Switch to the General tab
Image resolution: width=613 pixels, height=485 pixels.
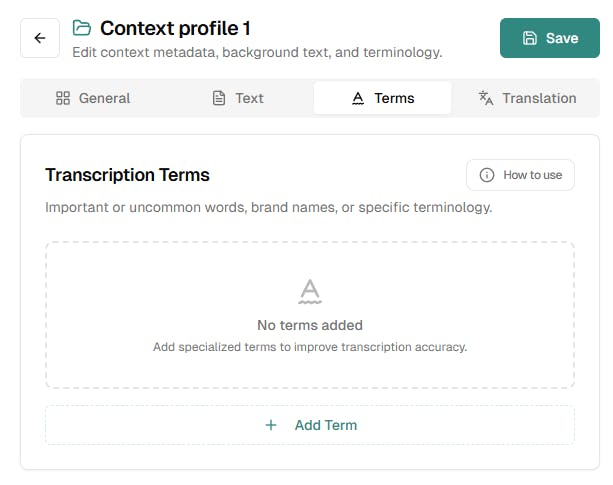pos(93,98)
